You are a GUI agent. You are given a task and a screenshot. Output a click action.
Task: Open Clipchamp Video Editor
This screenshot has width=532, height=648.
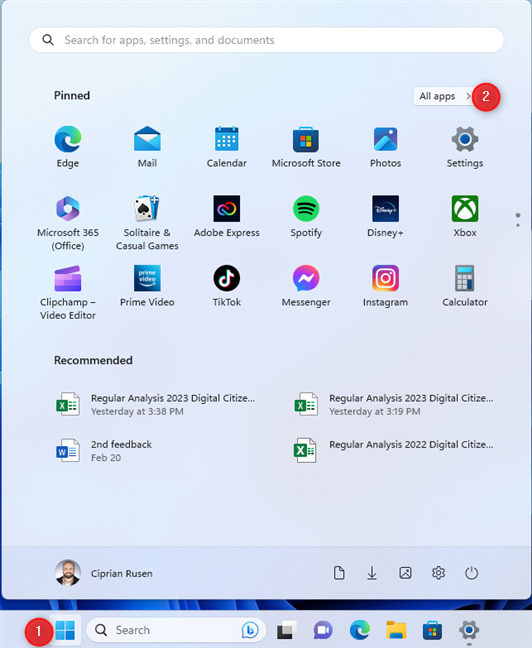68,293
